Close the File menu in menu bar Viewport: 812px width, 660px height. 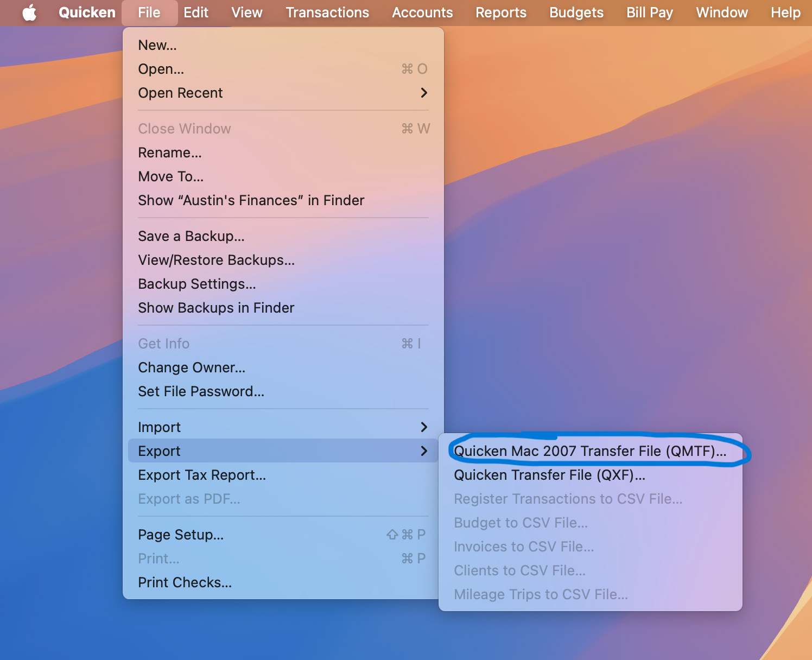149,12
